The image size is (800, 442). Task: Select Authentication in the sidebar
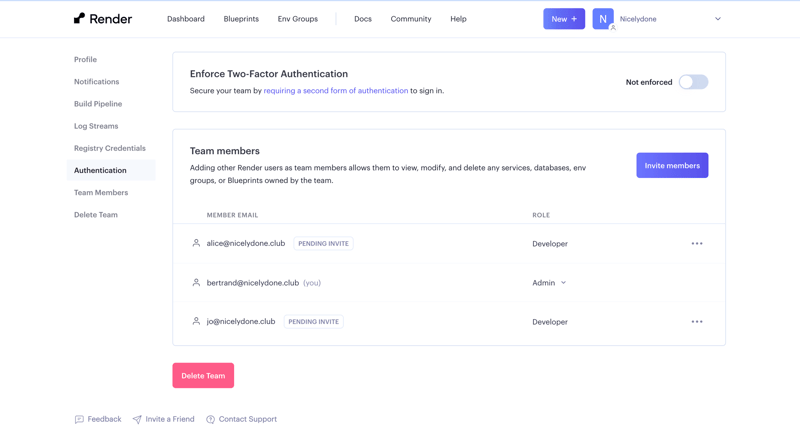(111, 170)
